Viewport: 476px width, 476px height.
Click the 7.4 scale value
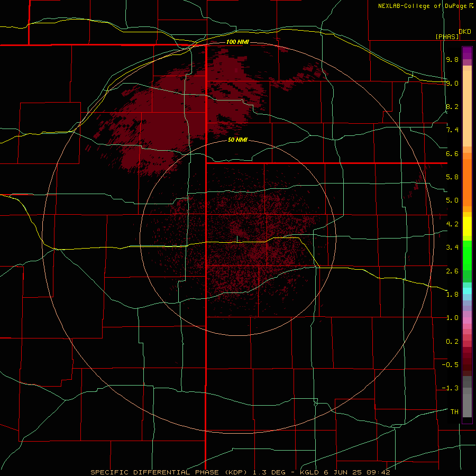(452, 130)
